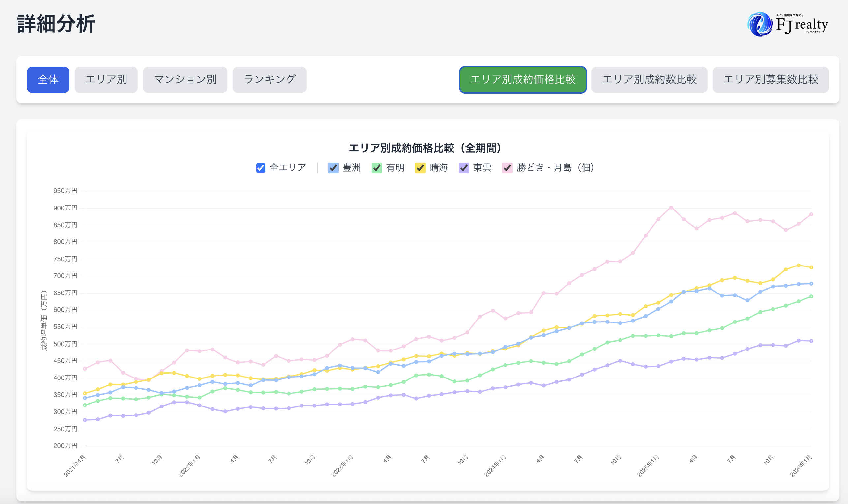Select the 全体 tab

pyautogui.click(x=48, y=79)
